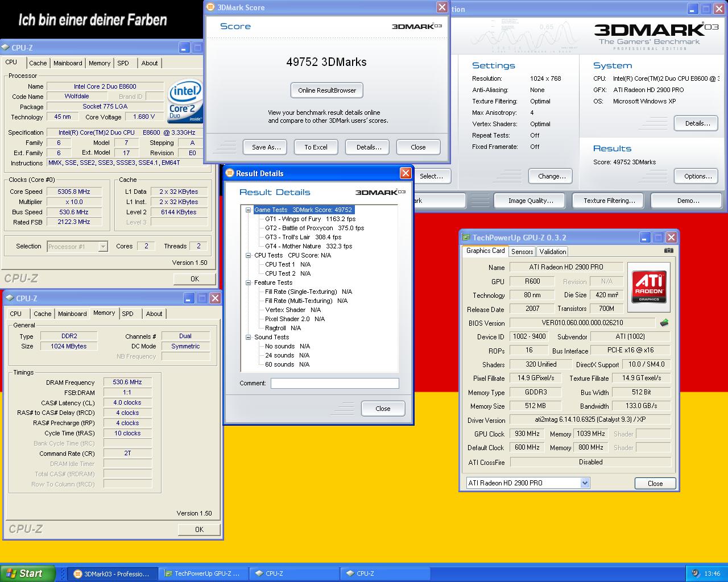
Task: Collapse the Sound Tests tree node
Action: tap(249, 337)
